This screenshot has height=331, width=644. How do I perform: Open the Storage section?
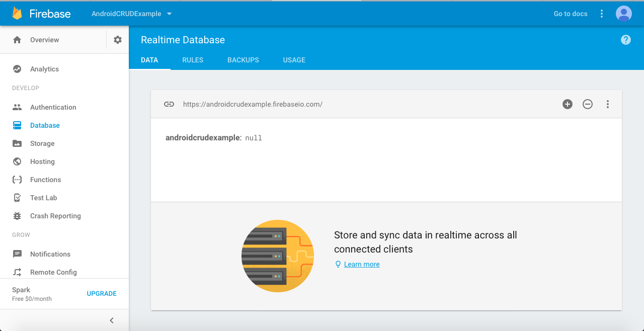pyautogui.click(x=42, y=143)
